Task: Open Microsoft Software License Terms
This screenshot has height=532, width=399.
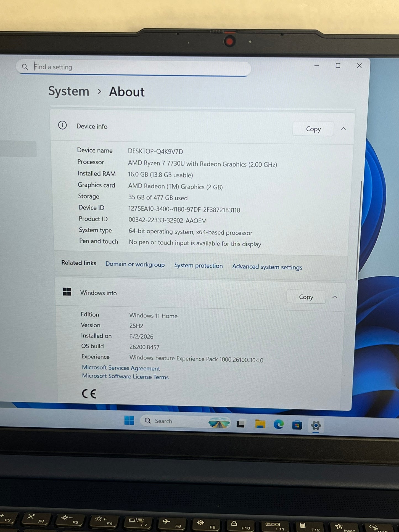Action: point(125,377)
